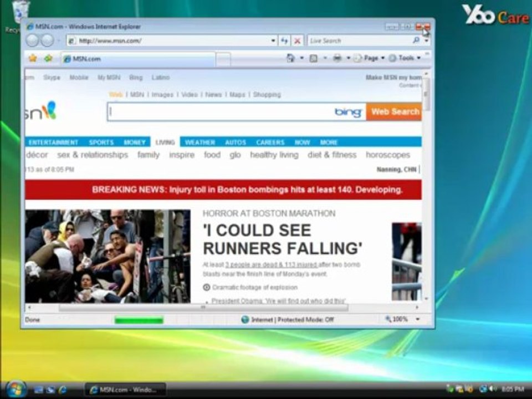Viewport: 532px width, 399px height.
Task: Select the WEATHER navigation tab
Action: coord(200,142)
